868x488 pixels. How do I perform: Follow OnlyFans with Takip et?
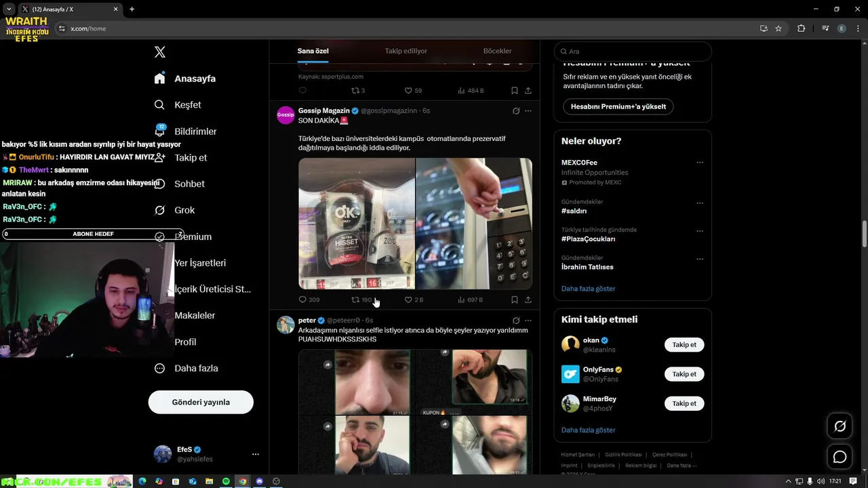pos(684,374)
